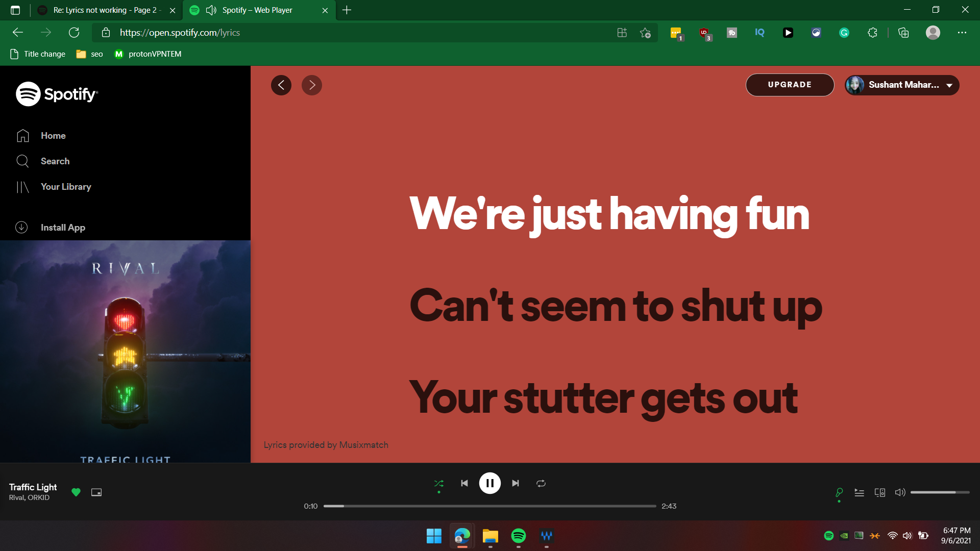The image size is (980, 551).
Task: Enable repeat mode
Action: click(x=541, y=483)
